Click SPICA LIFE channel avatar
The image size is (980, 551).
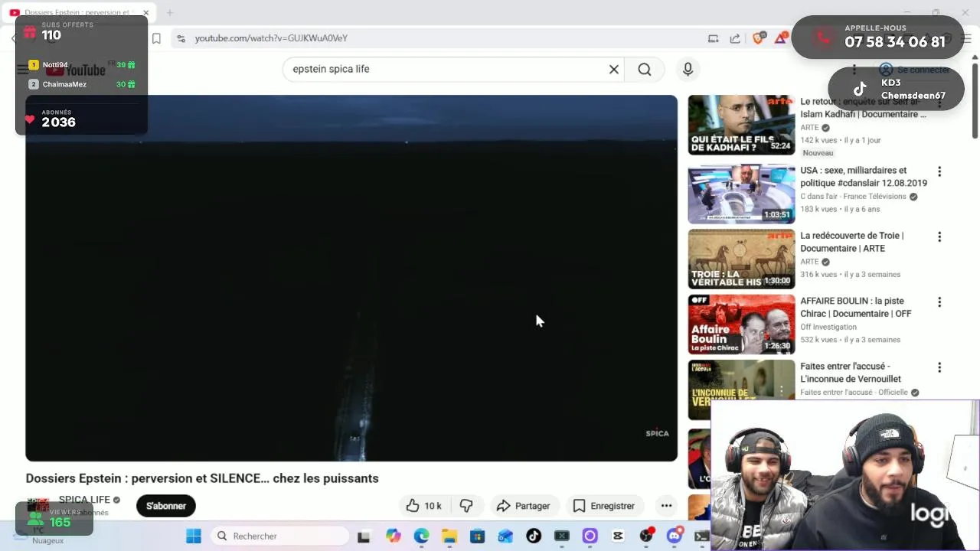pyautogui.click(x=38, y=506)
